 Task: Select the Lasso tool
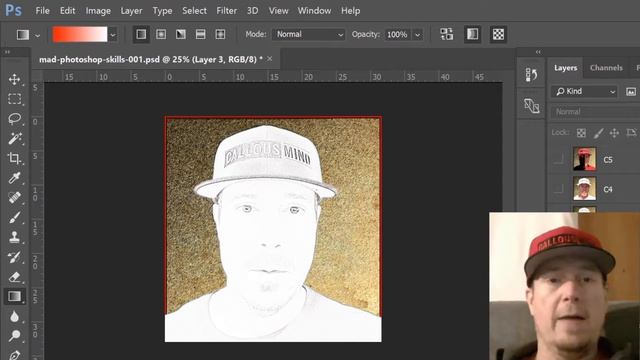click(15, 119)
